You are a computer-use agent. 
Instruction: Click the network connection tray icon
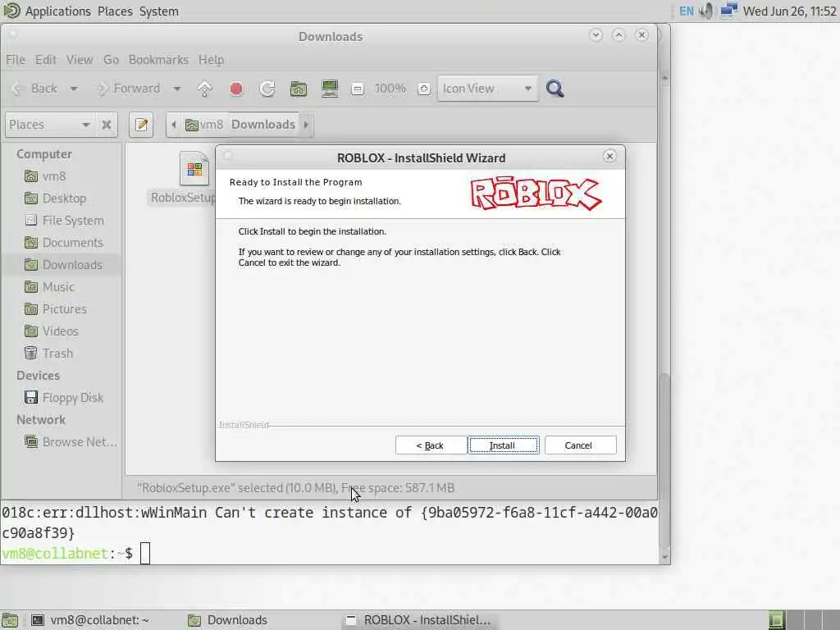(x=728, y=11)
